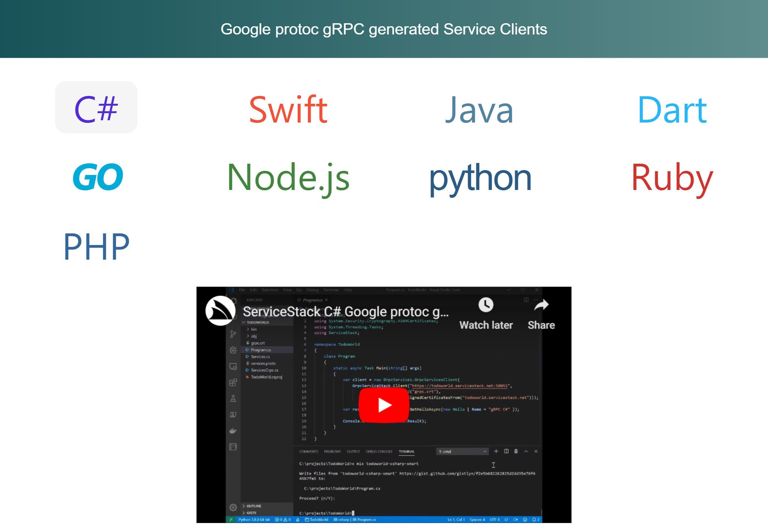Click the source control icon in video sidebar
This screenshot has height=532, width=768.
[233, 334]
